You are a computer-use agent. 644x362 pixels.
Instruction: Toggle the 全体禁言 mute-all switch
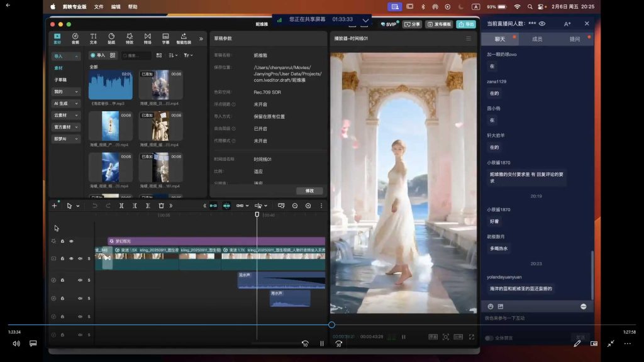click(x=489, y=338)
